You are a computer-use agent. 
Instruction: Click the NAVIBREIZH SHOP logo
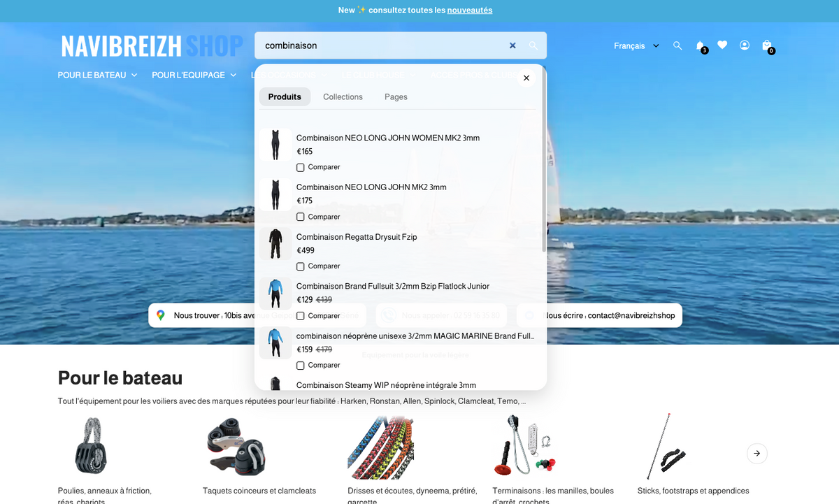coord(152,46)
